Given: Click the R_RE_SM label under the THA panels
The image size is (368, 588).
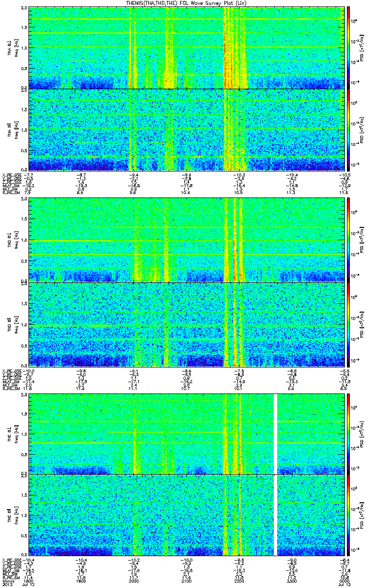Looking at the screenshot, I should (x=12, y=193).
